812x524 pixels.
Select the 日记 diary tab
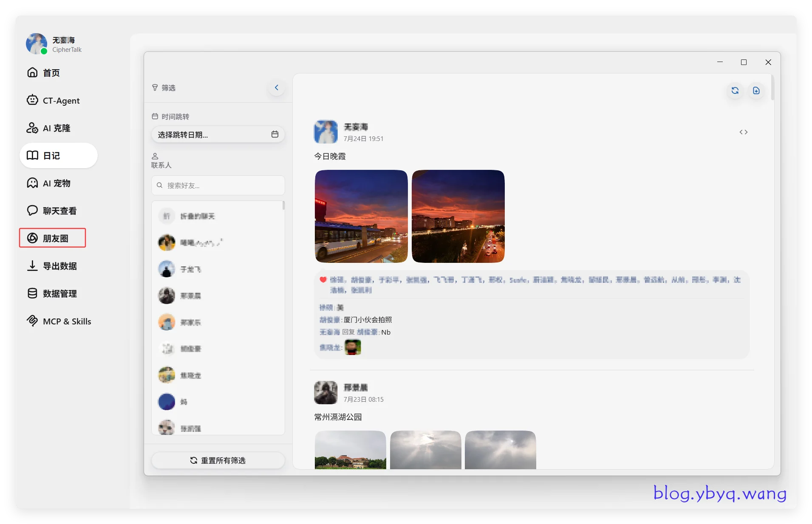[58, 155]
